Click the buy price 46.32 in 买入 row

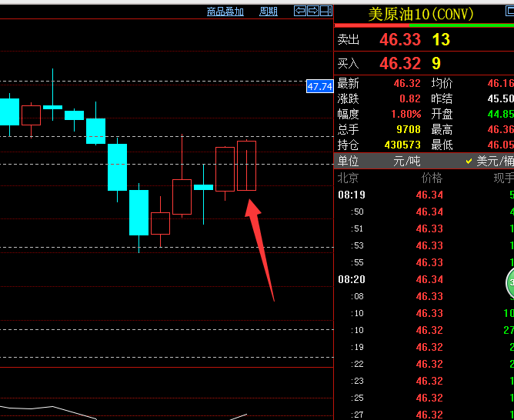pyautogui.click(x=400, y=64)
